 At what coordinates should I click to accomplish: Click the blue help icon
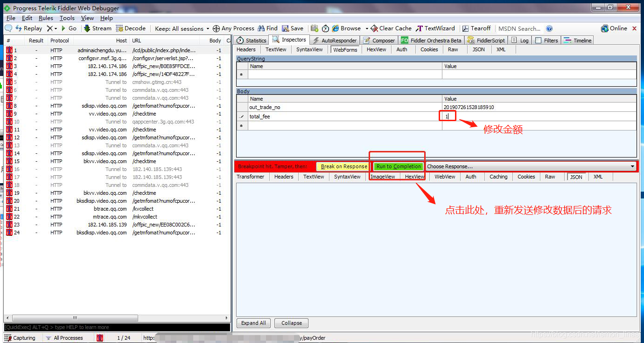pyautogui.click(x=549, y=28)
